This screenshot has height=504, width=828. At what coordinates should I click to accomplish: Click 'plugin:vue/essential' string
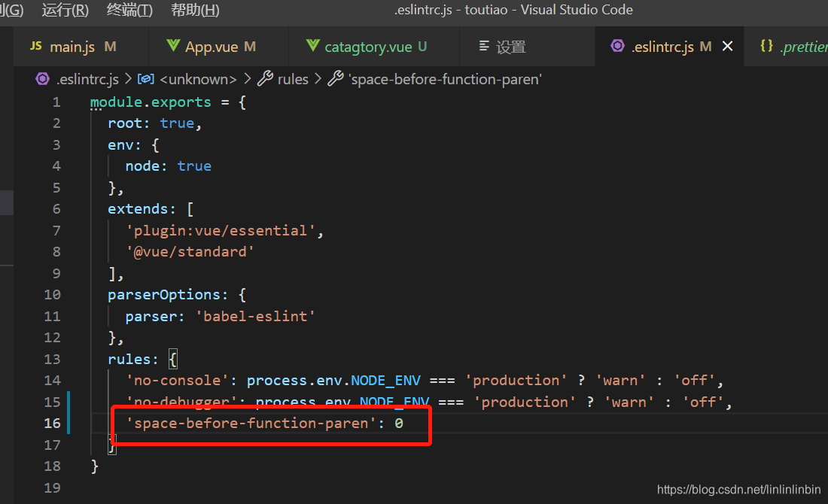click(x=221, y=231)
